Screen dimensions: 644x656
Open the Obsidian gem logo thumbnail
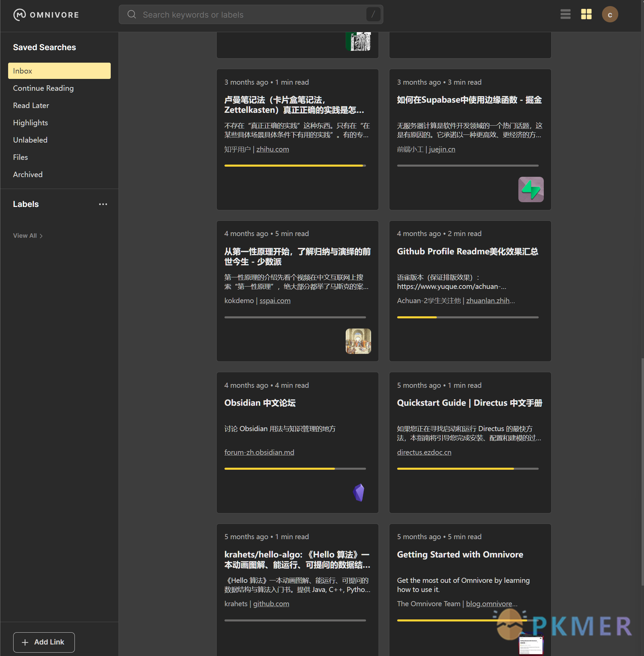pos(358,492)
